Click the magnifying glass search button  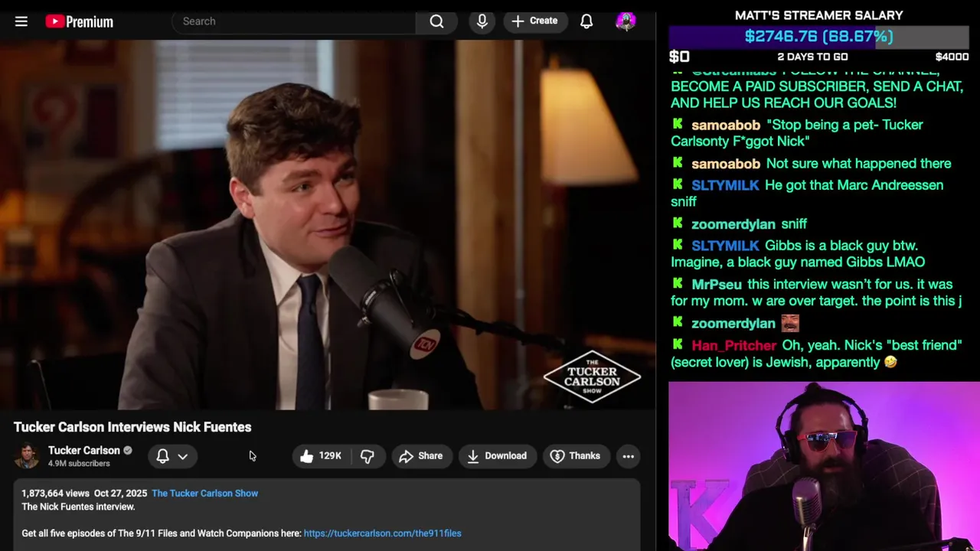[x=436, y=21]
